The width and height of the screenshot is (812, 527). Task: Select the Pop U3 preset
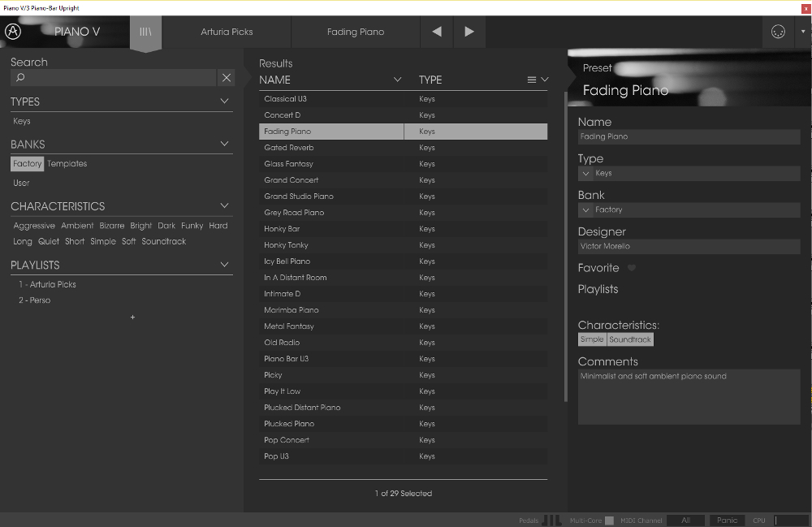point(403,456)
